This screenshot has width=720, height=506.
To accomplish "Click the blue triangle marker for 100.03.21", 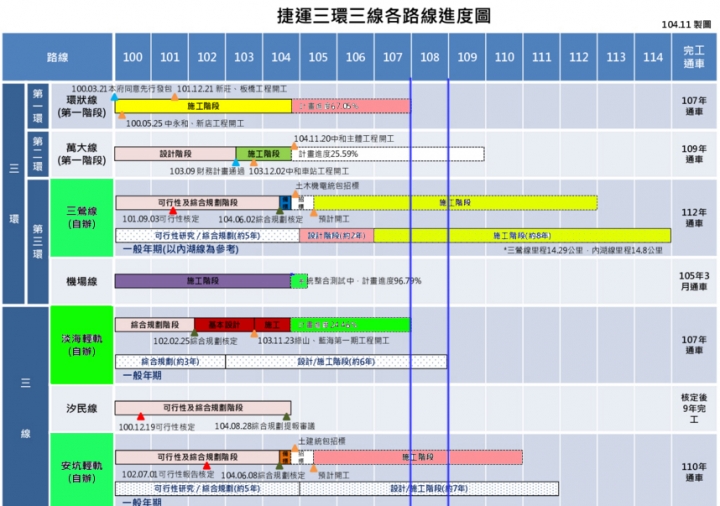I will click(x=114, y=97).
